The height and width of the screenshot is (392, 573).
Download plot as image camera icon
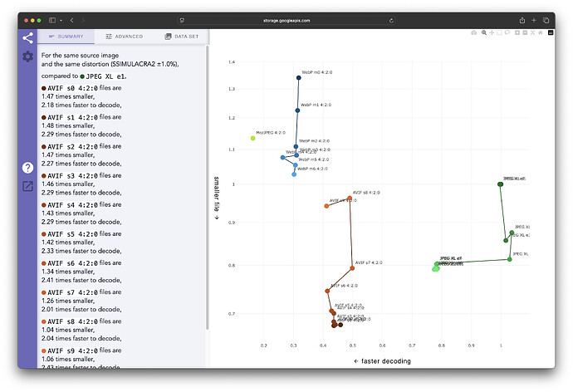coord(474,32)
